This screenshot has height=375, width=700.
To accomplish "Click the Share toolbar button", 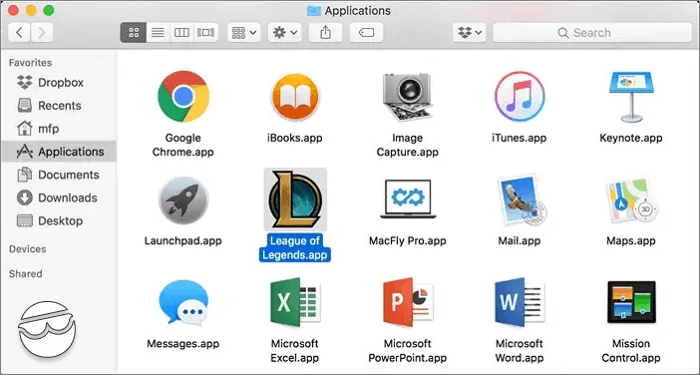I will (325, 33).
